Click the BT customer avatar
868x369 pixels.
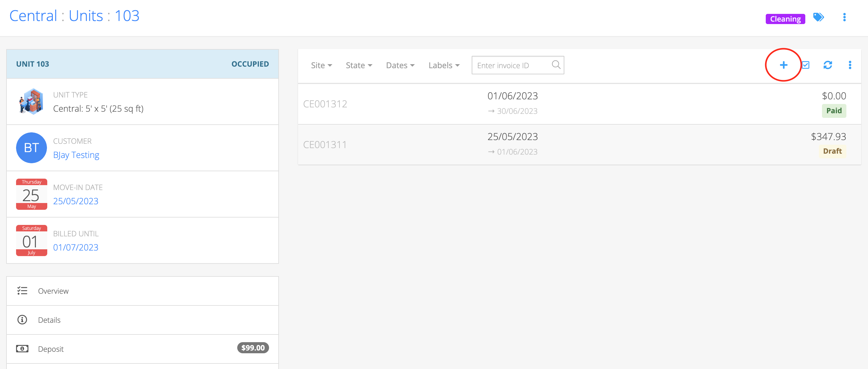(x=31, y=148)
